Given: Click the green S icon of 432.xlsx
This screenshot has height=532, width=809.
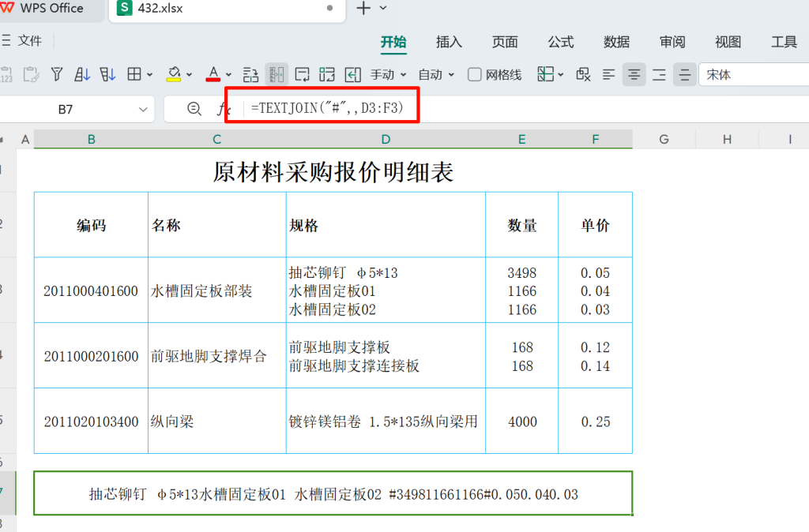Looking at the screenshot, I should [124, 8].
